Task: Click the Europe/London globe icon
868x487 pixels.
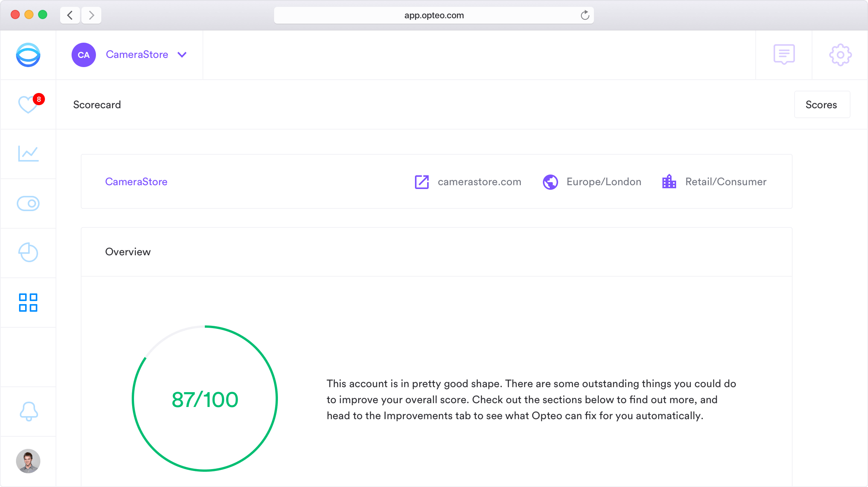Action: click(x=550, y=182)
